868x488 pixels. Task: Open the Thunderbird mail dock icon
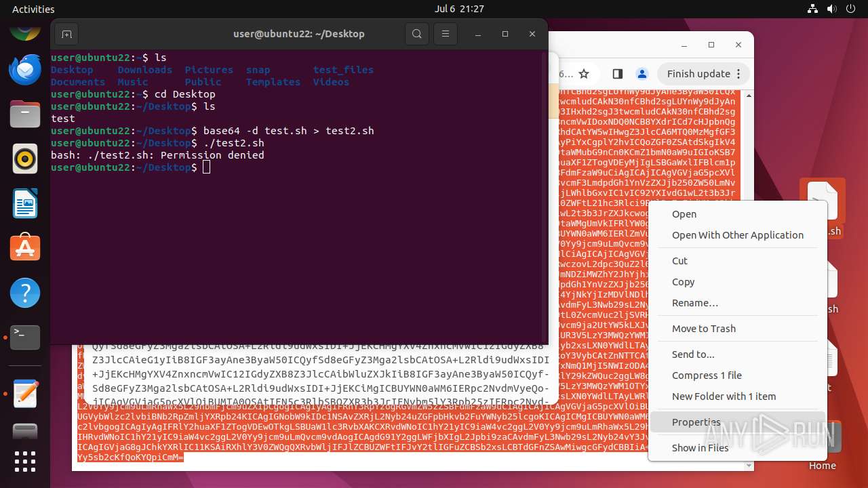(x=25, y=70)
